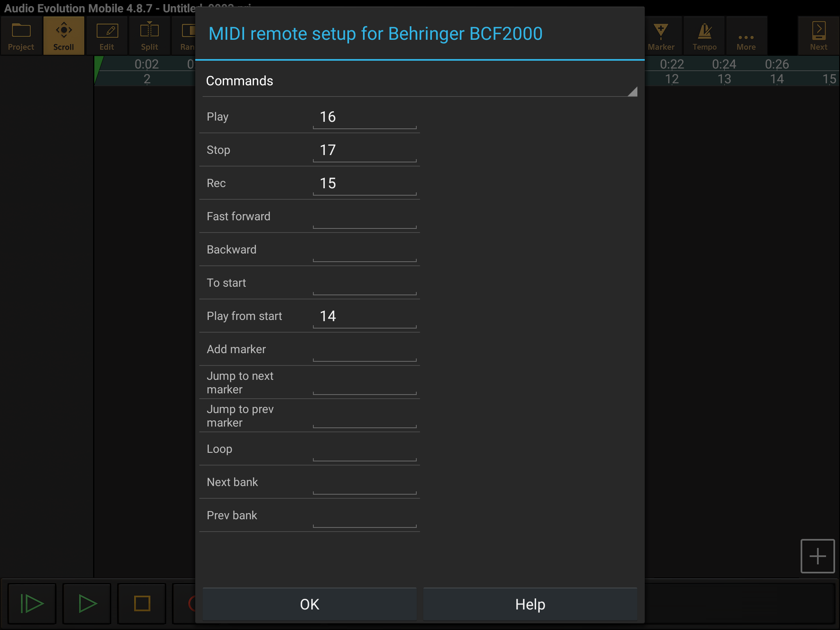
Task: Focus the Next bank input field
Action: pyautogui.click(x=365, y=482)
